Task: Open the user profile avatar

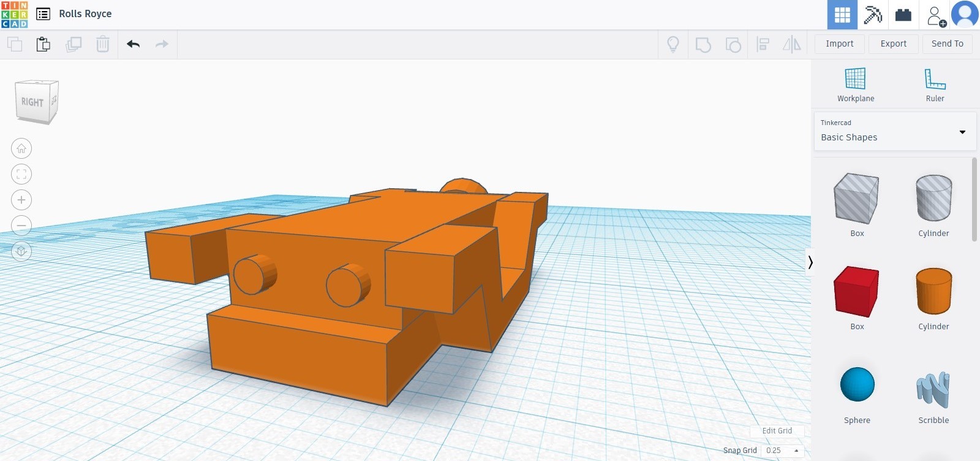Action: point(965,15)
